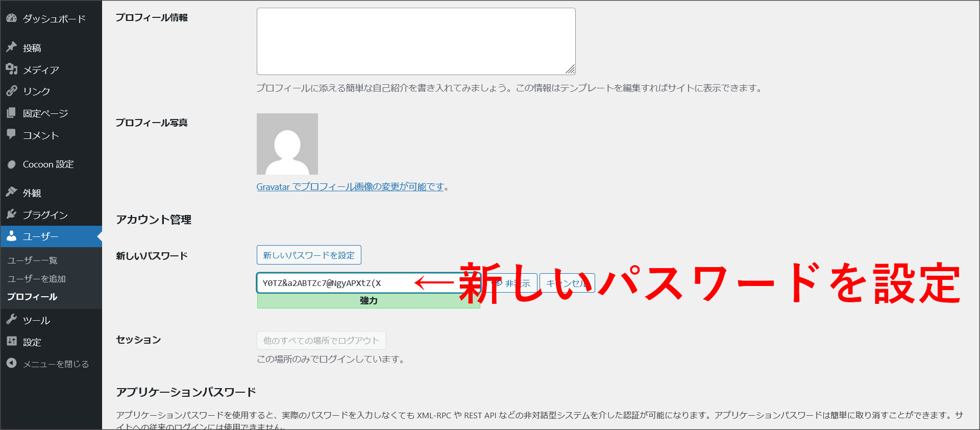
Task: Open the Cocoon 設定 menu
Action: pyautogui.click(x=48, y=164)
